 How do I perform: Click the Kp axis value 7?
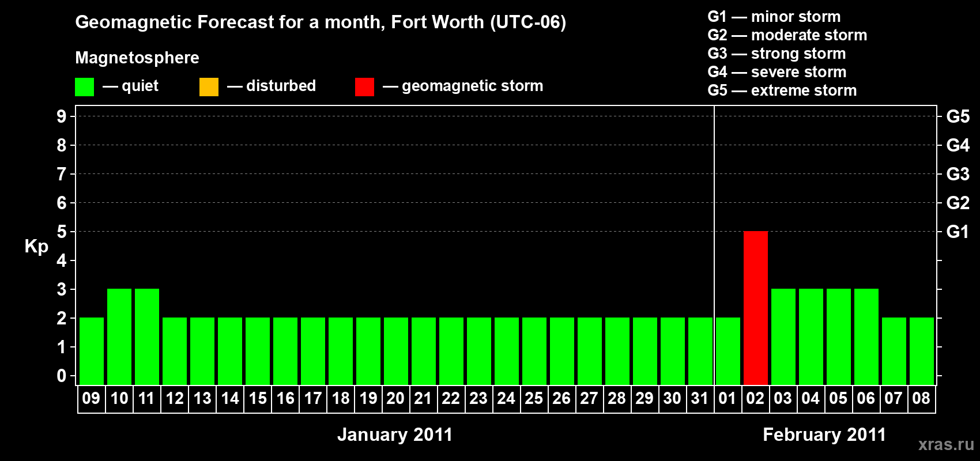62,174
